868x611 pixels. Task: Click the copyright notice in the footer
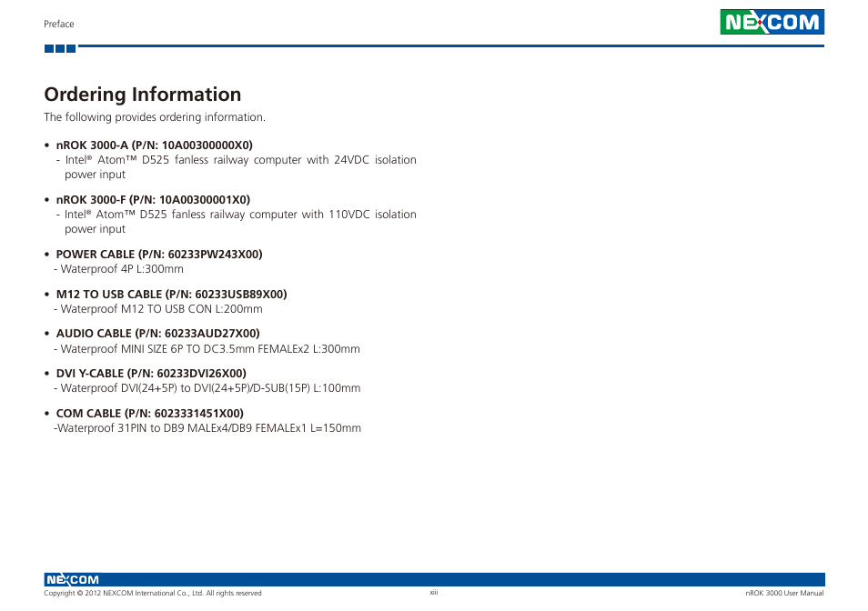(153, 594)
